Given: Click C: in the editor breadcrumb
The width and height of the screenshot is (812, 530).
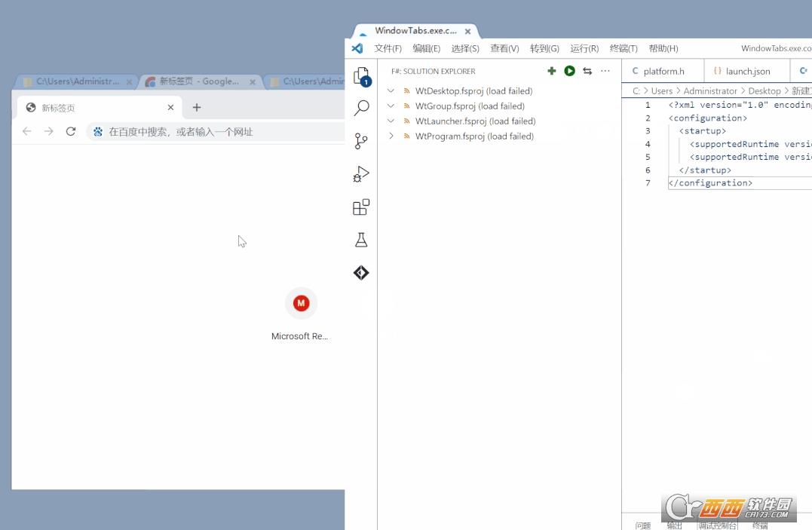Looking at the screenshot, I should click(636, 90).
